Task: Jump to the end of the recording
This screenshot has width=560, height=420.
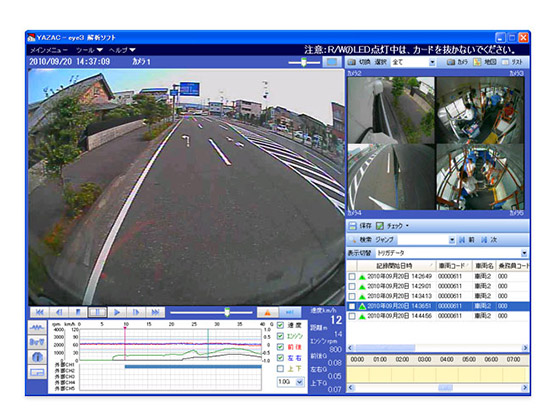Action: click(155, 312)
